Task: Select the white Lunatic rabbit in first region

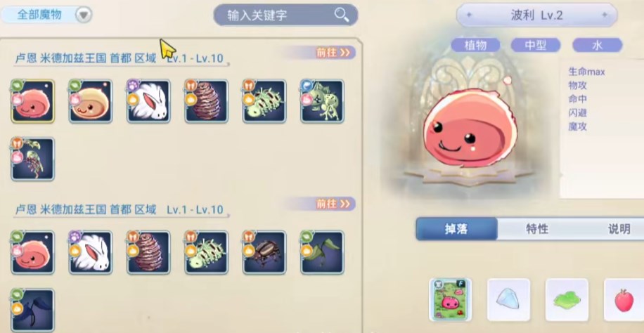Action: [148, 101]
